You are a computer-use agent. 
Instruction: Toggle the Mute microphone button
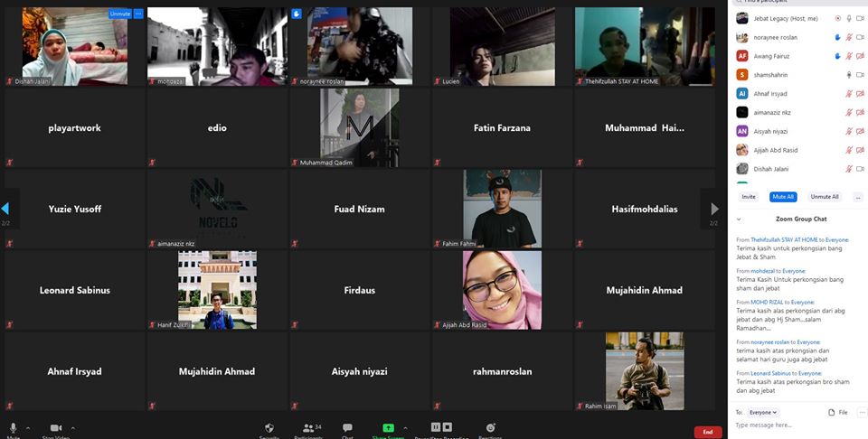click(x=13, y=427)
